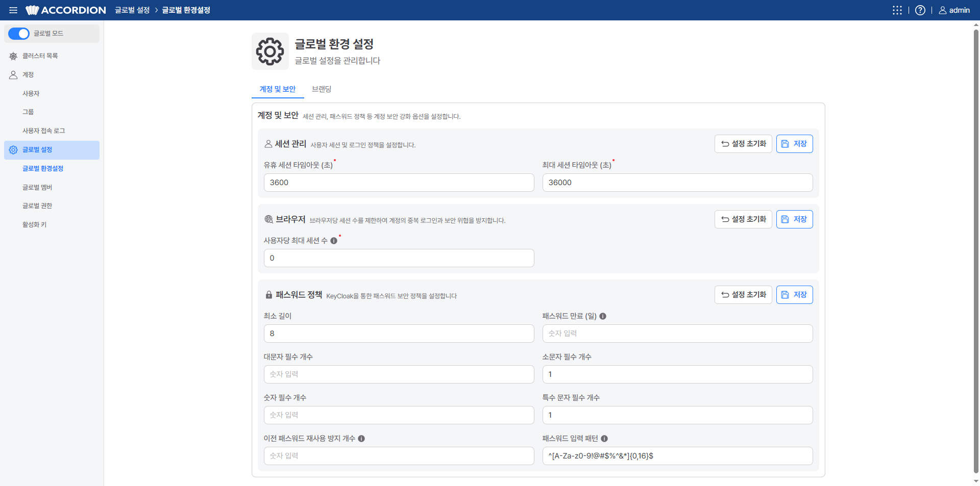
Task: Focus the 특수 문자 필수 개수 field
Action: click(x=678, y=415)
